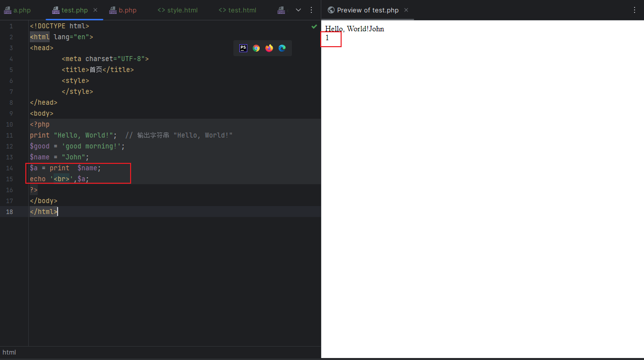Screen dimensions: 644x360
Task: Open the preview in Microsoft Edge
Action: (x=282, y=48)
